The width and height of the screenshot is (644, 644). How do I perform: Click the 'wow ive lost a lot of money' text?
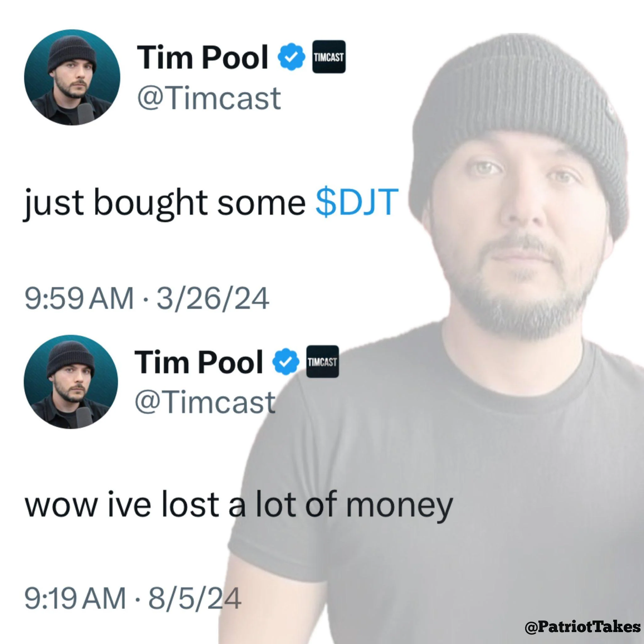(239, 506)
